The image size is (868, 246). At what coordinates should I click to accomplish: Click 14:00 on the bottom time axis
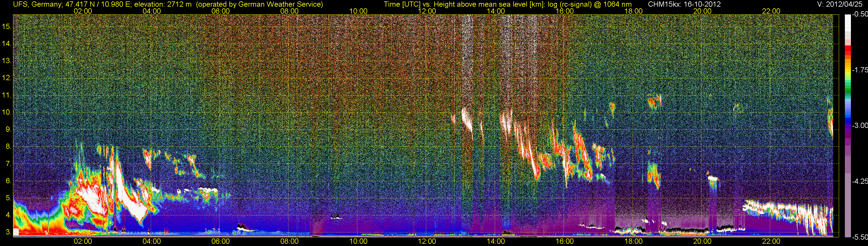pyautogui.click(x=496, y=241)
